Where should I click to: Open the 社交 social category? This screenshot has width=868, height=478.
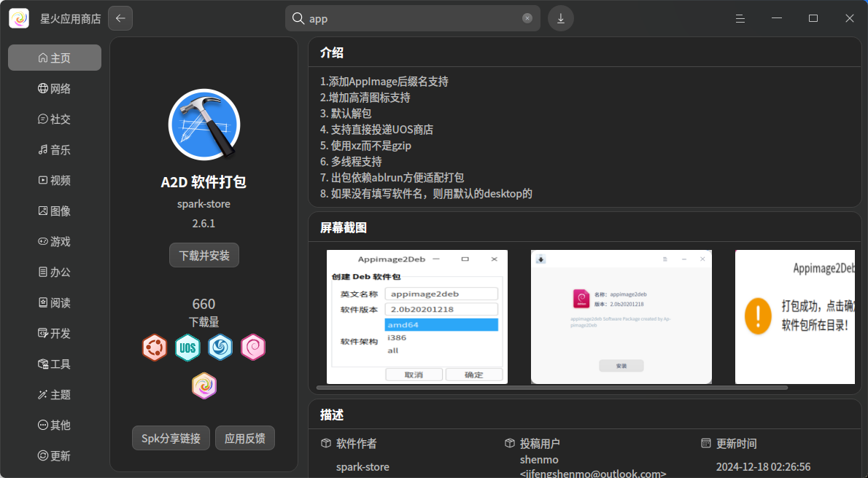pyautogui.click(x=54, y=119)
